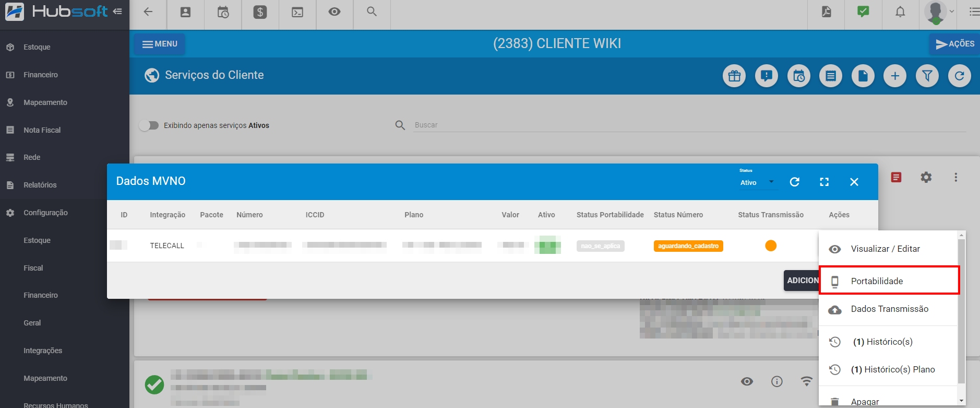The image size is (980, 408).
Task: Click the gift icon in Serviços header
Action: click(x=734, y=76)
